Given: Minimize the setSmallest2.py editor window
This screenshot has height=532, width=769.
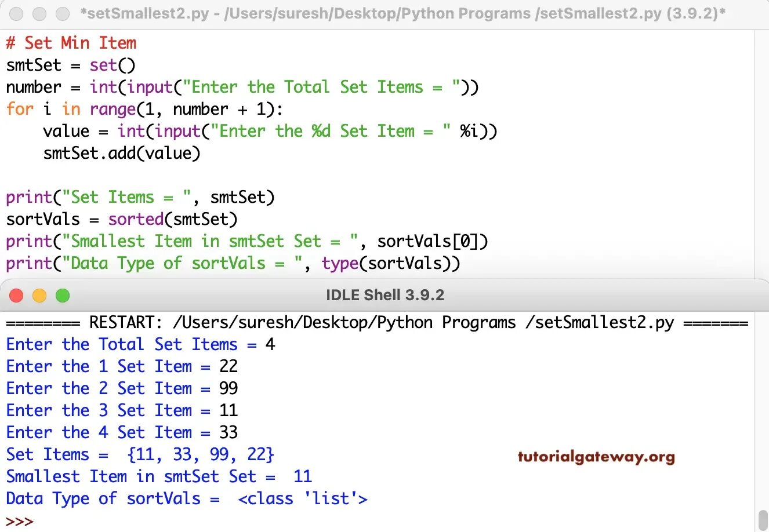Looking at the screenshot, I should tap(39, 13).
